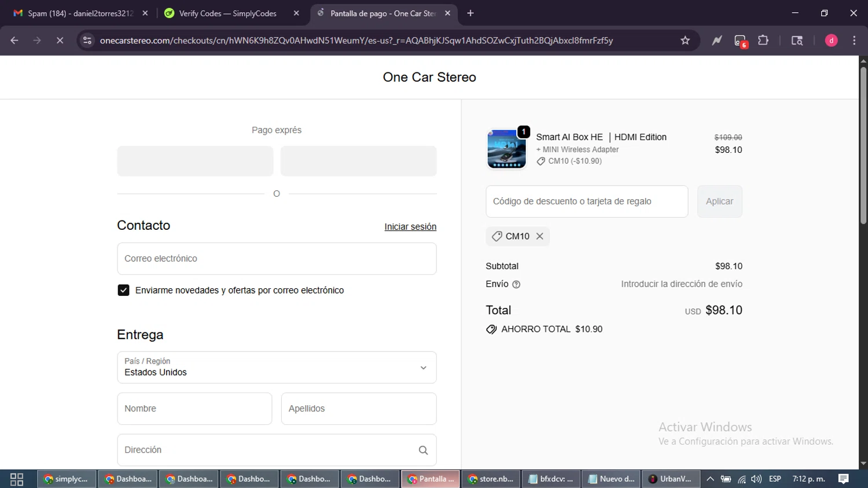
Task: Remove the CM10 discount code
Action: [x=539, y=236]
